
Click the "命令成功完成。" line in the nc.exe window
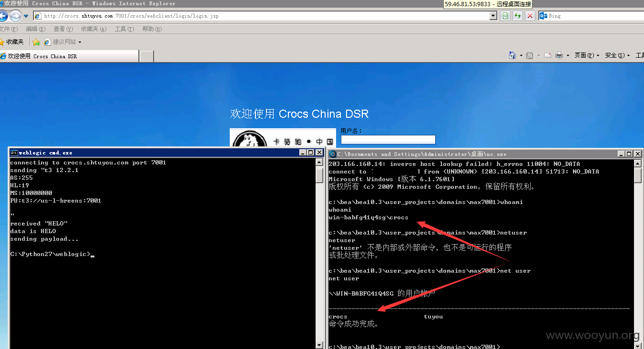point(354,324)
